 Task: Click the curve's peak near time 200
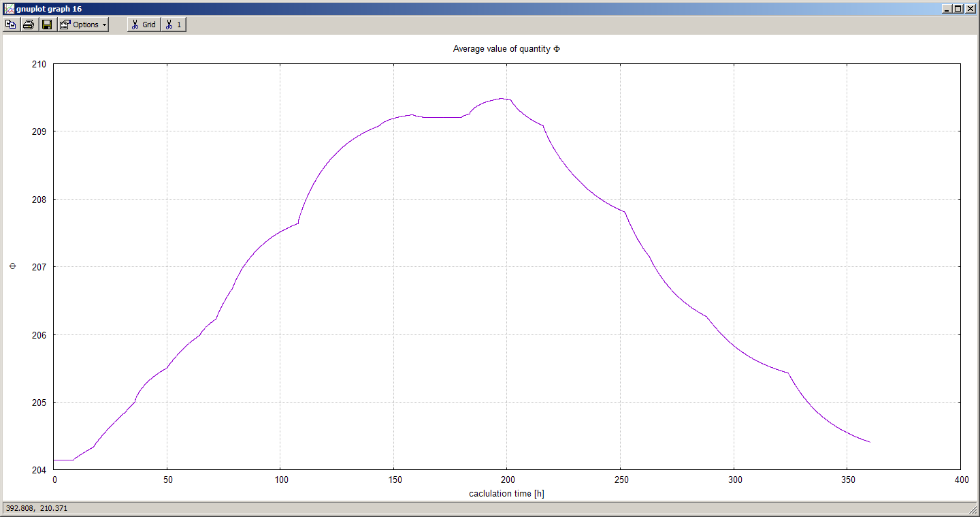pyautogui.click(x=502, y=98)
